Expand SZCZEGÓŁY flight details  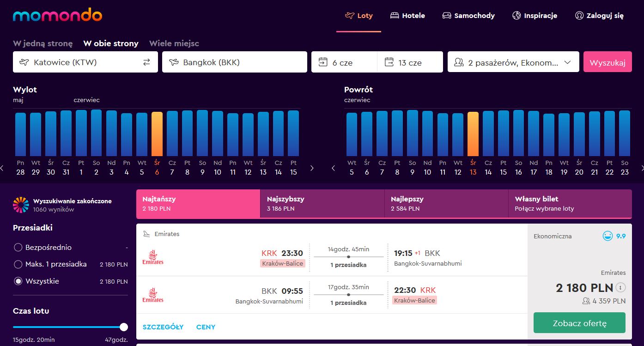[163, 327]
